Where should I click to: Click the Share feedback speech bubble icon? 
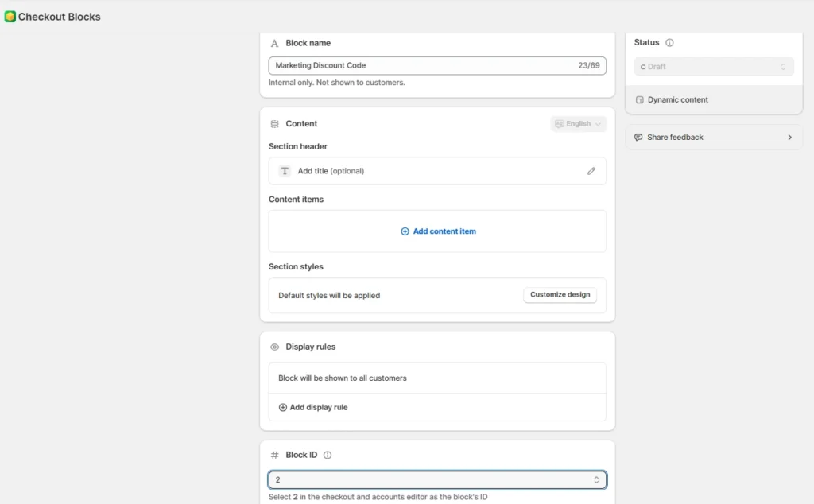(638, 138)
